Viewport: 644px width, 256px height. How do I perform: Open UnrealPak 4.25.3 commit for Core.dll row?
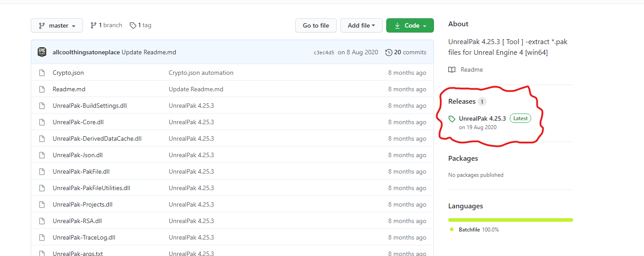(191, 122)
